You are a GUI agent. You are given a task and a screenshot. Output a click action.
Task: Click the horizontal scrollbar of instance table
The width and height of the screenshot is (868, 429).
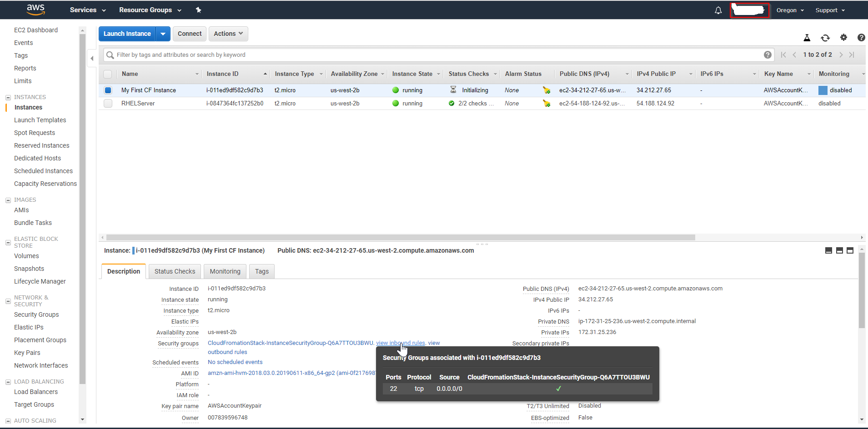pyautogui.click(x=400, y=237)
